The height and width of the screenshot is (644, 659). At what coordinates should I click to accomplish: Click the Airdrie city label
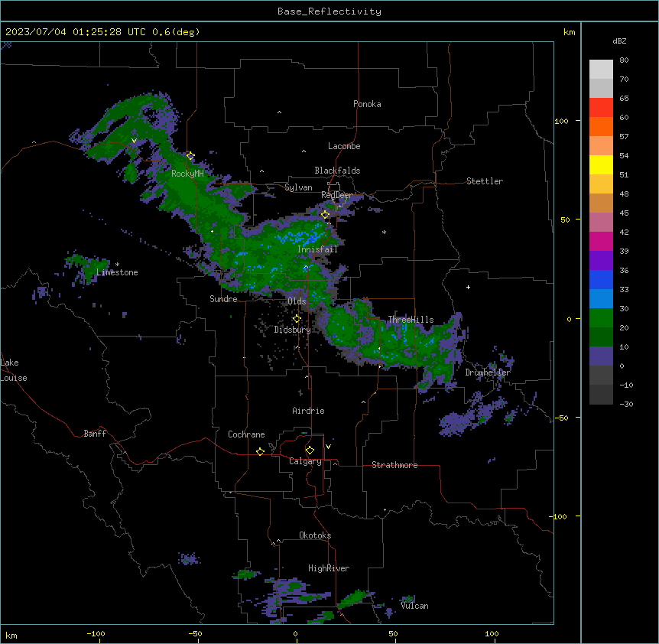coord(308,411)
